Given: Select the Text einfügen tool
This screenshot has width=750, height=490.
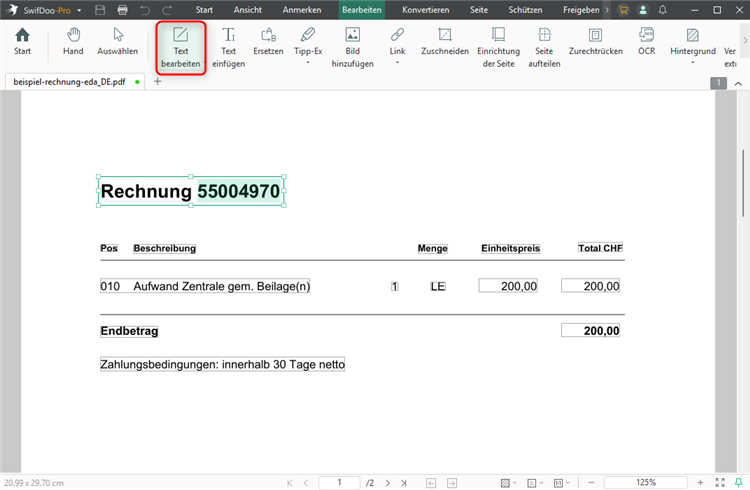Looking at the screenshot, I should pyautogui.click(x=229, y=47).
